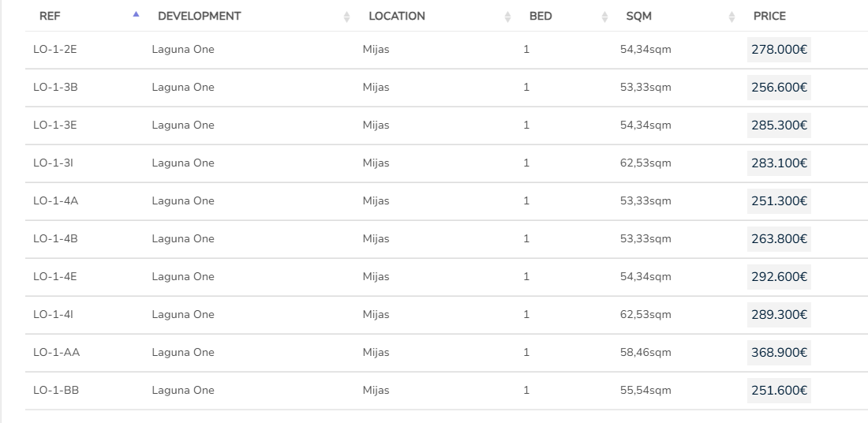868x423 pixels.
Task: Select the 263.800€ price badge
Action: [779, 239]
